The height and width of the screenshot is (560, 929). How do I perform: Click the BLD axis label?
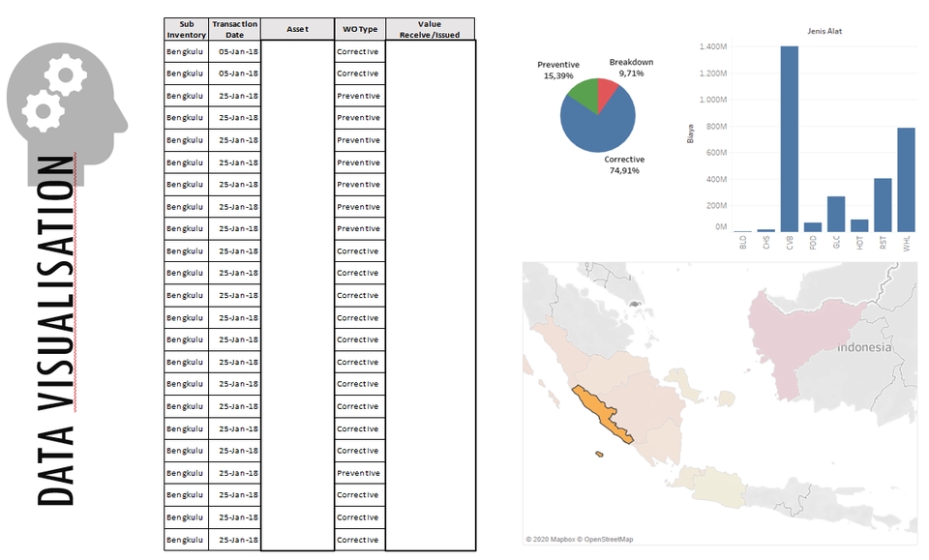point(743,242)
